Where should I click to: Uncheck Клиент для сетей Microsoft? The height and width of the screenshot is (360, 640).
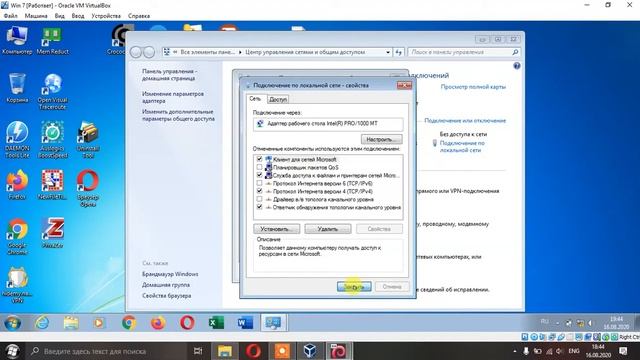click(x=260, y=159)
